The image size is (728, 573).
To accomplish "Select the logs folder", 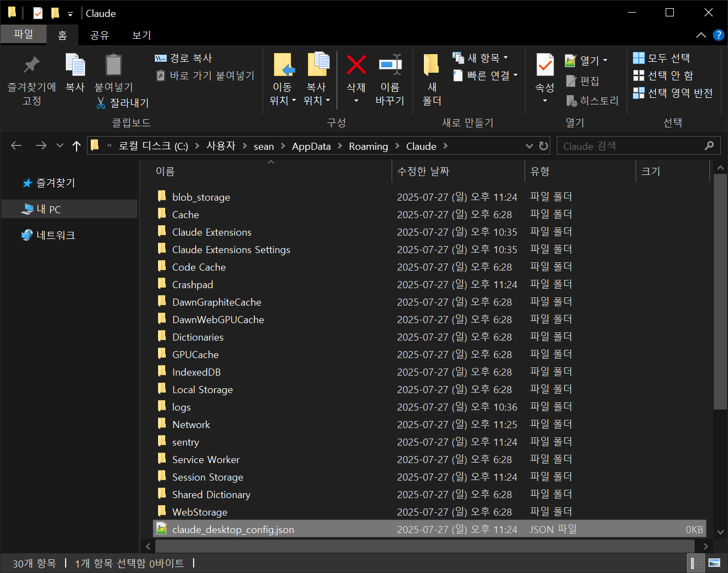I will pos(181,407).
